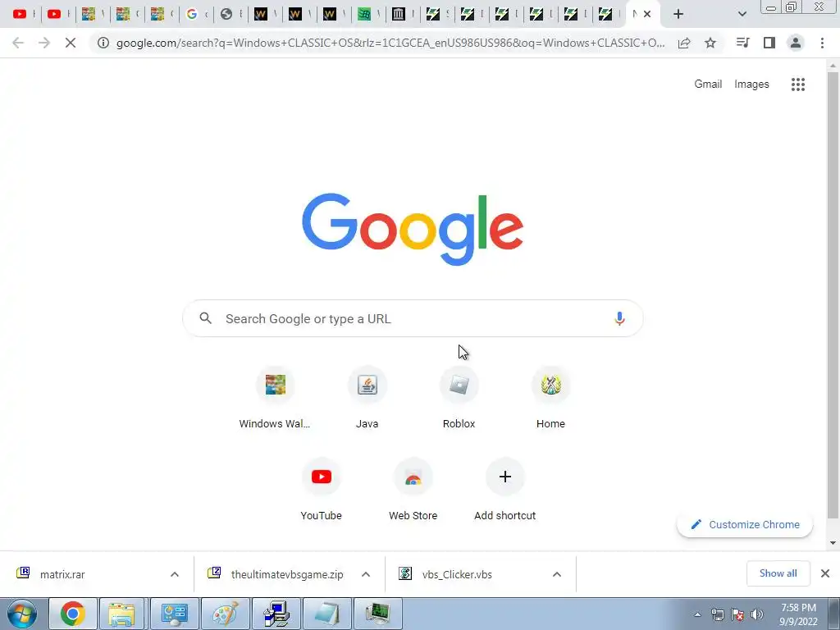Switch to the Internet Archive tab
Viewport: 840px width, 630px height.
(x=403, y=14)
